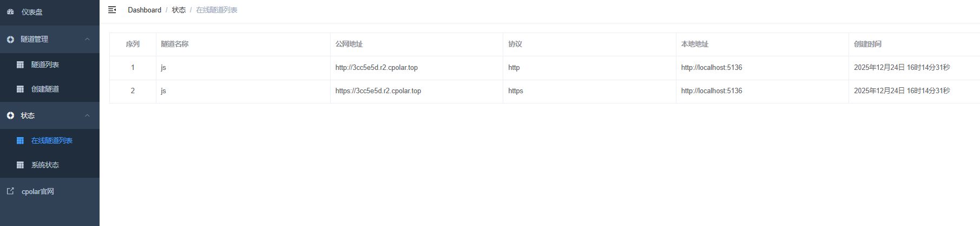Click grid icon beside 创建隧道

(20, 89)
